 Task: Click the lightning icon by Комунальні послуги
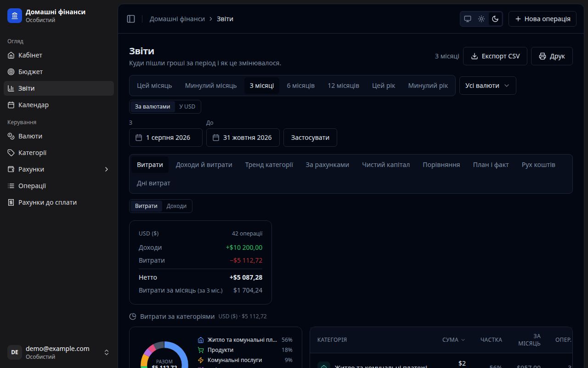(201, 360)
